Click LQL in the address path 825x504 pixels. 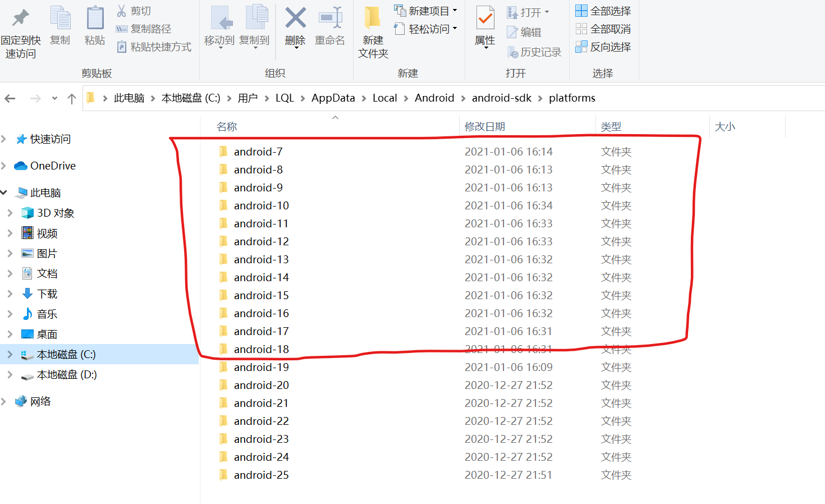pyautogui.click(x=285, y=98)
